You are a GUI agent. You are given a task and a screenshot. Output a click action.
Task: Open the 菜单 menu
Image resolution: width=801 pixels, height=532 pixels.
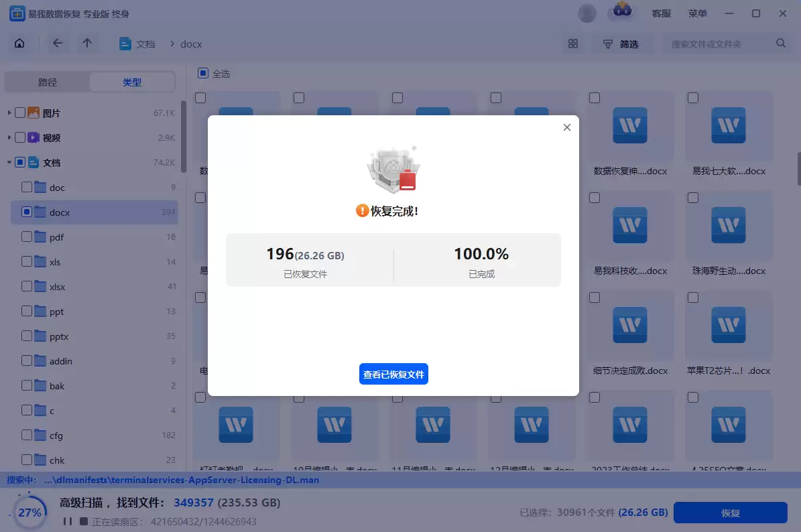[x=698, y=13]
